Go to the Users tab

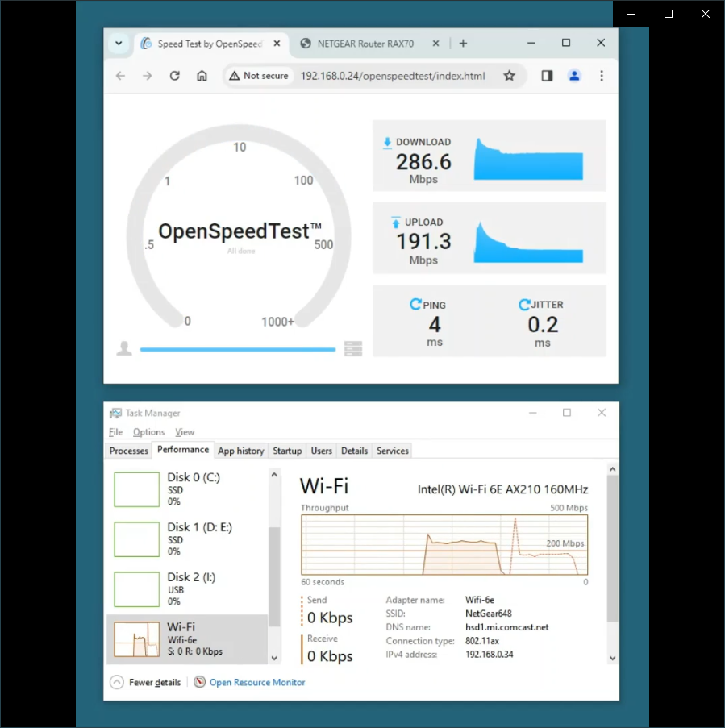pos(322,451)
